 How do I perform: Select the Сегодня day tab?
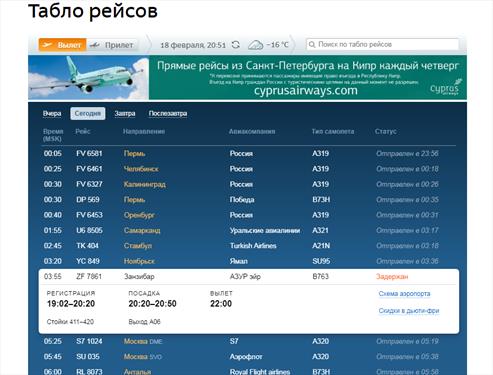tap(88, 114)
